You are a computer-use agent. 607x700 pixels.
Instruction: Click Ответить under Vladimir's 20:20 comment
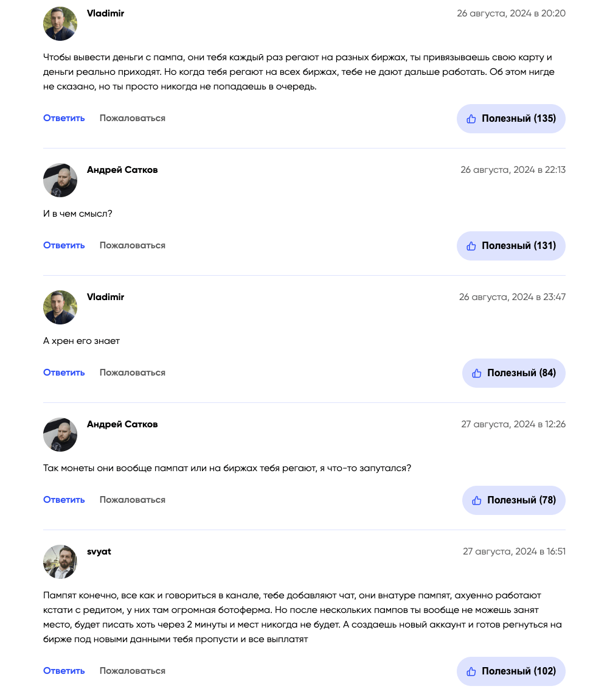(64, 118)
